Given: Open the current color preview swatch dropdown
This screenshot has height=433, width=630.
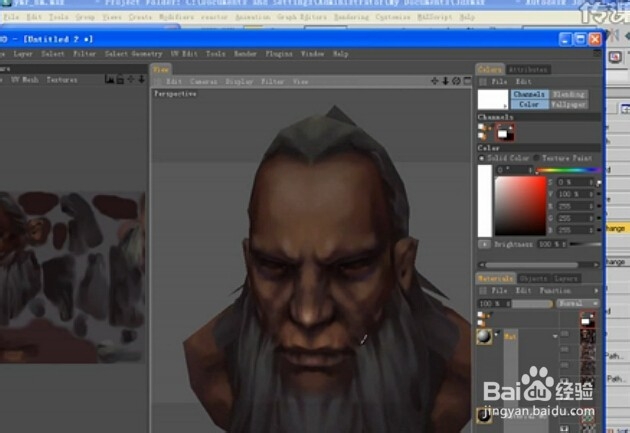Looking at the screenshot, I should coord(493,99).
